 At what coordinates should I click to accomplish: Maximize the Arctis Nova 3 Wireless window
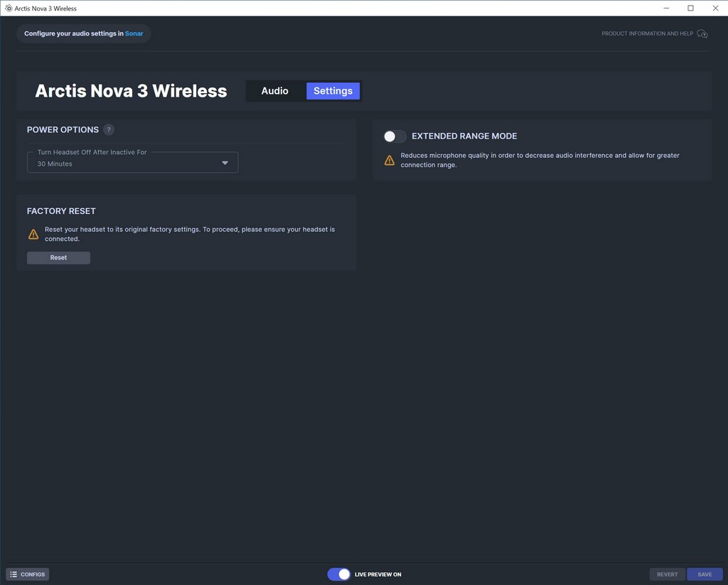690,9
